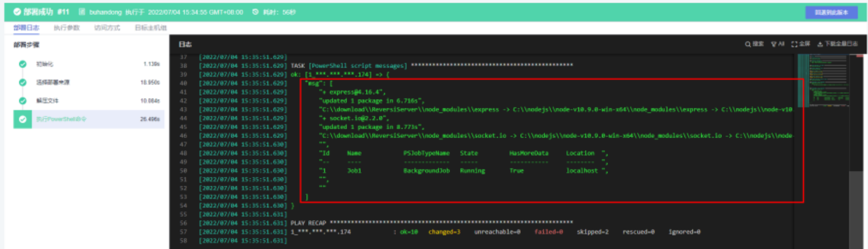This screenshot has width=868, height=249.
Task: Click the "updated 1 package in 8.773s" line
Action: [x=372, y=127]
